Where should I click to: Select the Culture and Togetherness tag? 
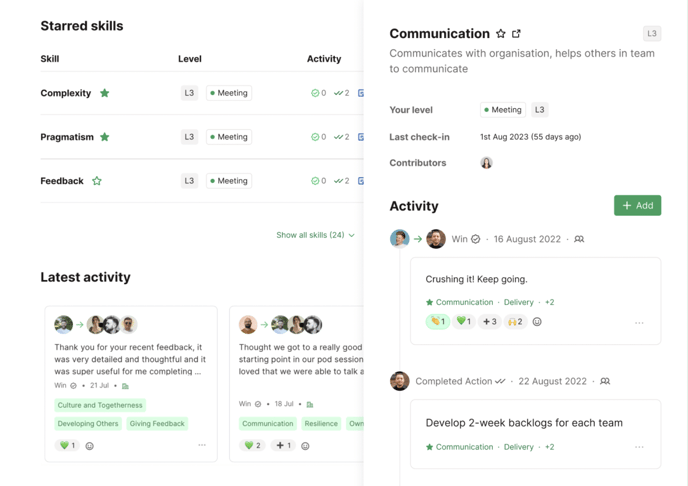click(100, 405)
